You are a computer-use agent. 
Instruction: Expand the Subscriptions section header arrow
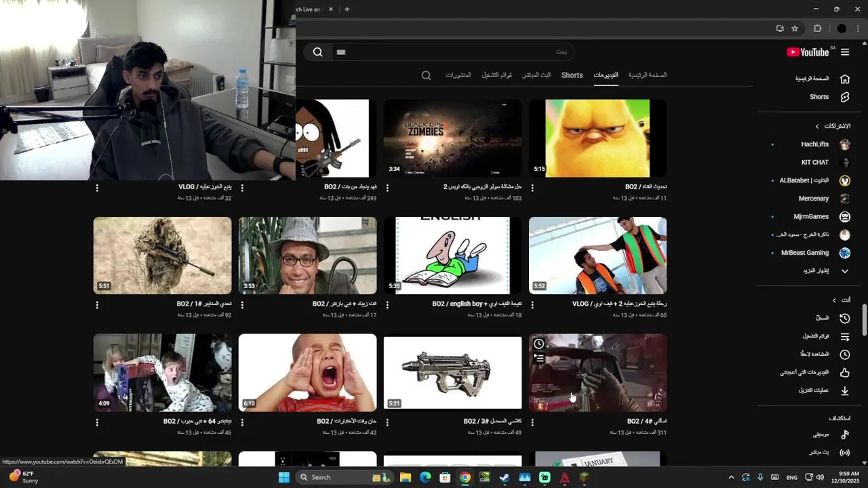tap(817, 126)
